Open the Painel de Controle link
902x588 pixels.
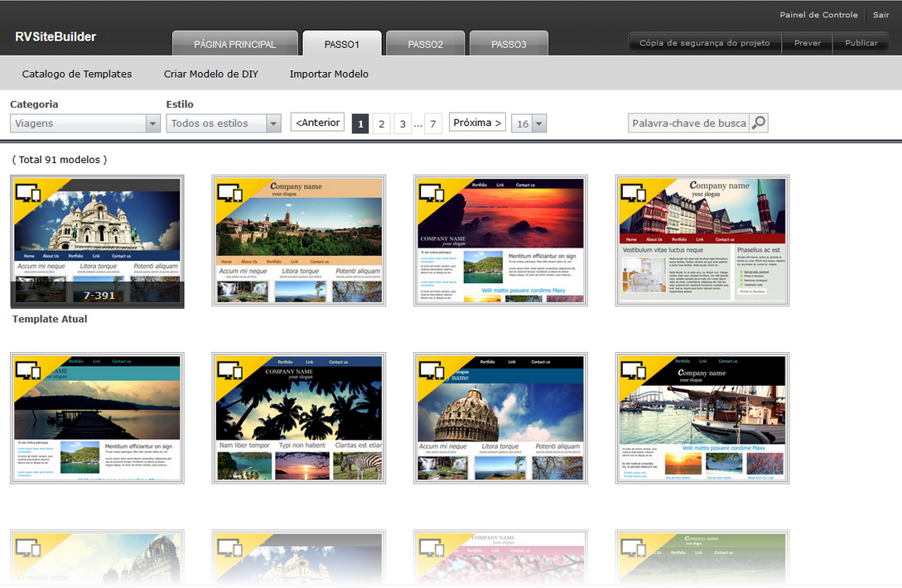pos(818,15)
